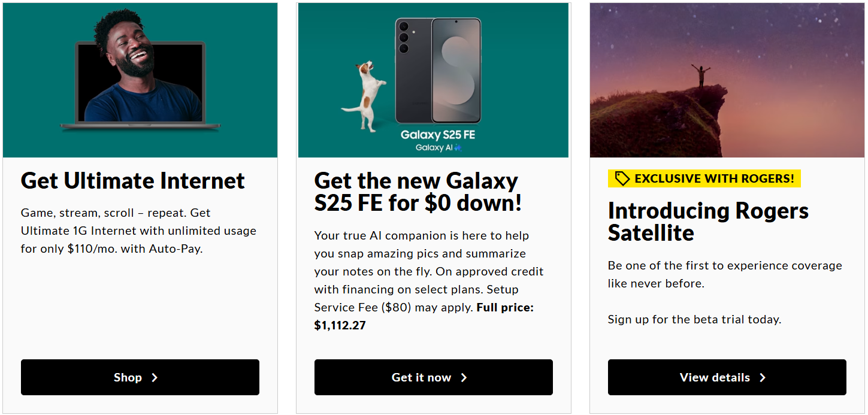Click the price tag icon on Exclusive badge
This screenshot has height=415, width=868.
[x=622, y=178]
